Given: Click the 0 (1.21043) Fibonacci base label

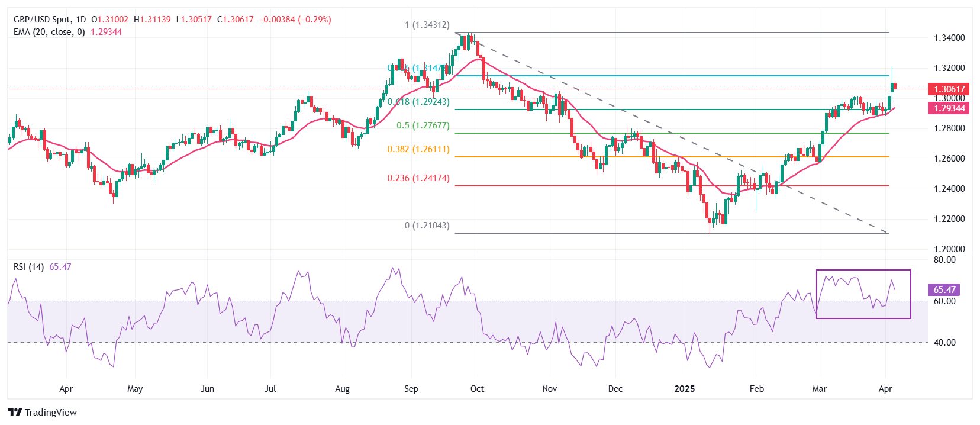Looking at the screenshot, I should pyautogui.click(x=427, y=226).
